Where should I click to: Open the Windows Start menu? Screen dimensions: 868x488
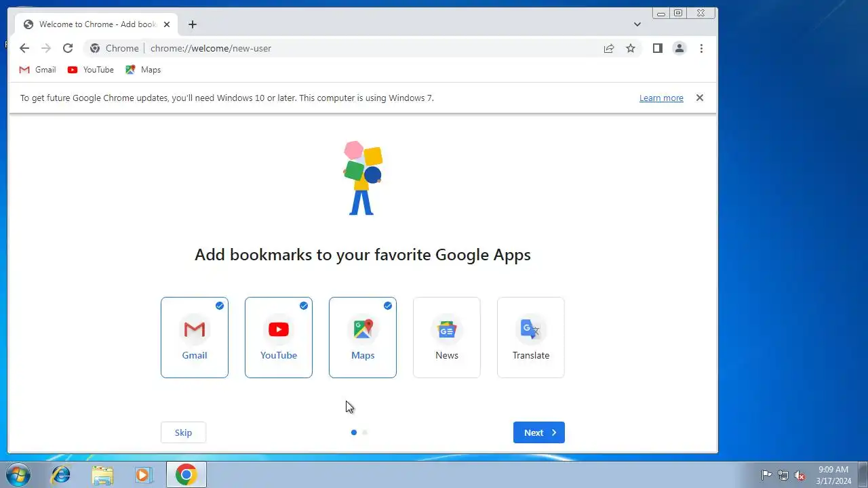coord(18,474)
